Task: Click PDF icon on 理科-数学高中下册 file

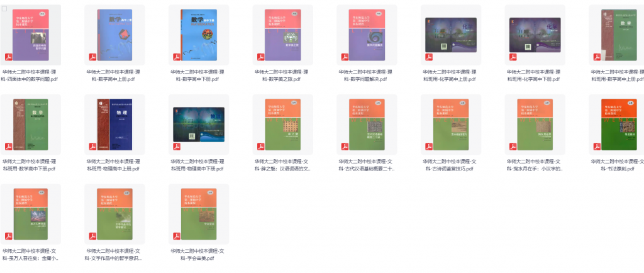Action: pyautogui.click(x=177, y=57)
